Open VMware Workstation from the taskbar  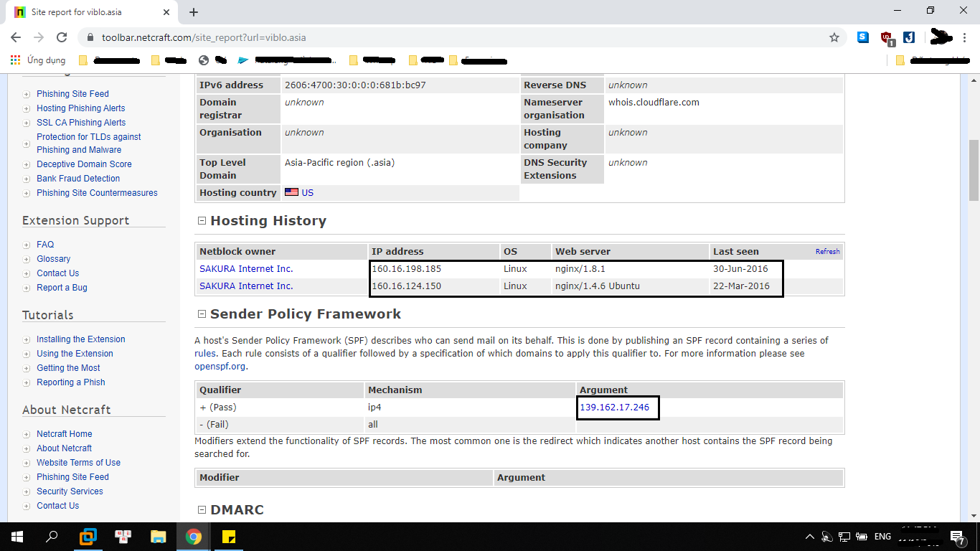88,537
